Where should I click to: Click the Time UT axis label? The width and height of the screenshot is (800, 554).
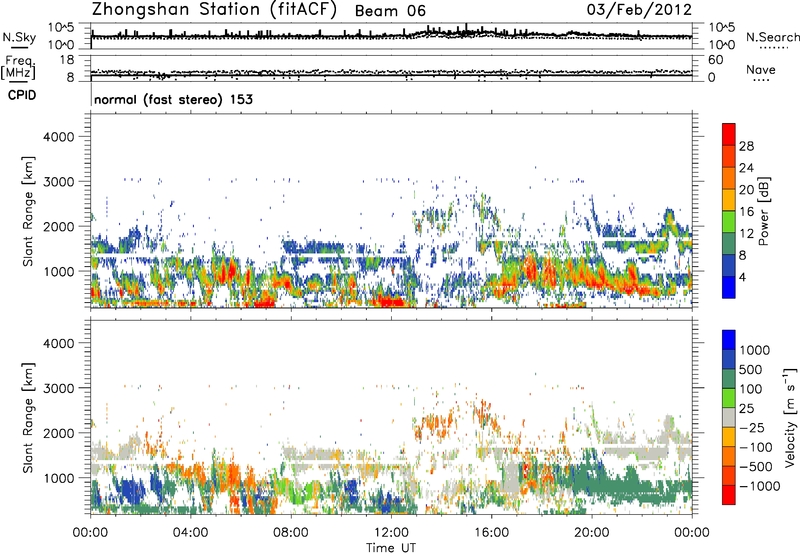391,548
